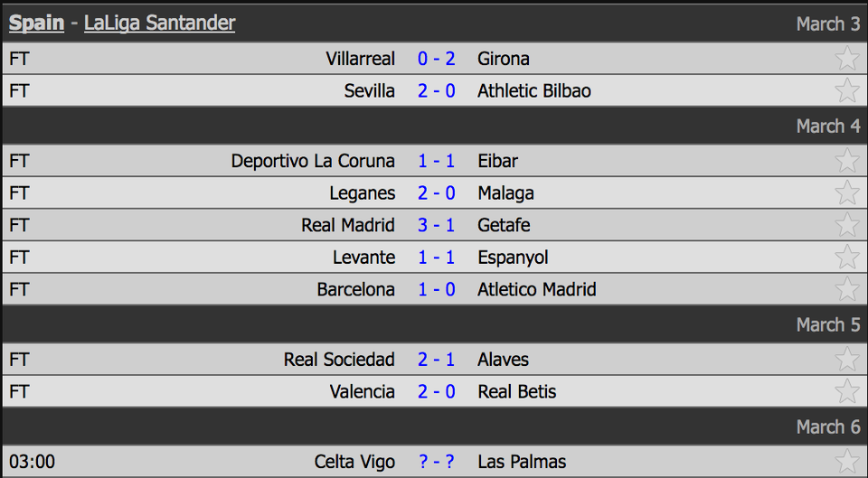Star the Villarreal vs Girona match
Screen dimensions: 868x478
point(847,59)
